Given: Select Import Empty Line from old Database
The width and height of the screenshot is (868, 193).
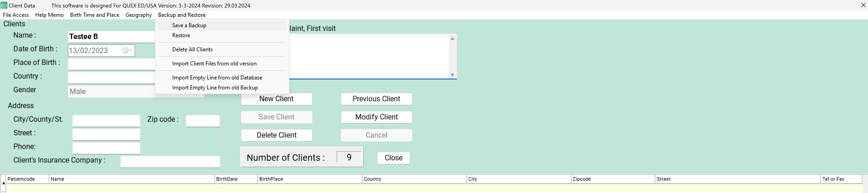Looking at the screenshot, I should (x=217, y=78).
